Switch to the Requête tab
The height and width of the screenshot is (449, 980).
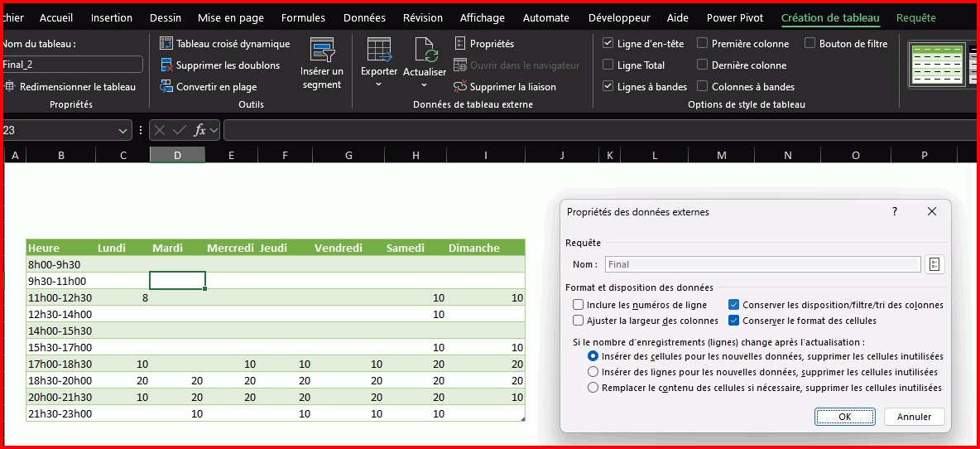tap(915, 17)
